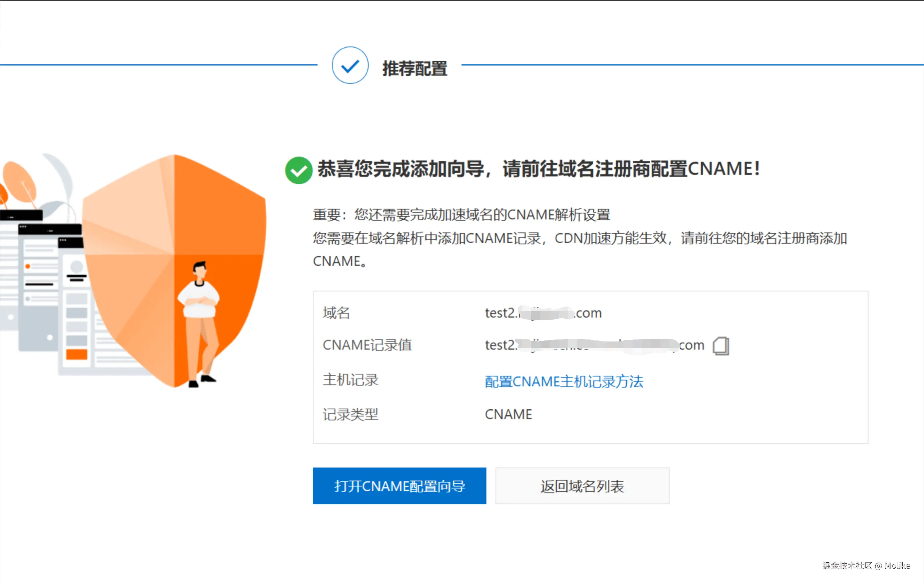
Task: Click the CNAME record value text
Action: coord(594,345)
